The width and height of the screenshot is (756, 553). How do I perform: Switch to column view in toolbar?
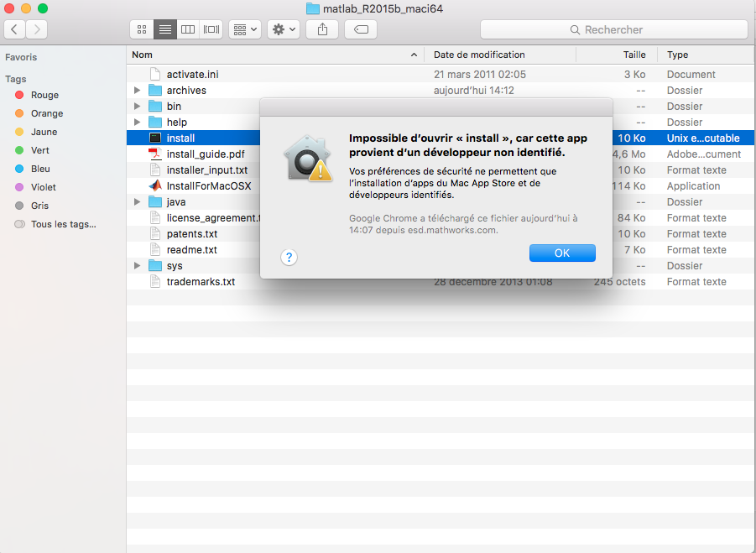pos(188,29)
